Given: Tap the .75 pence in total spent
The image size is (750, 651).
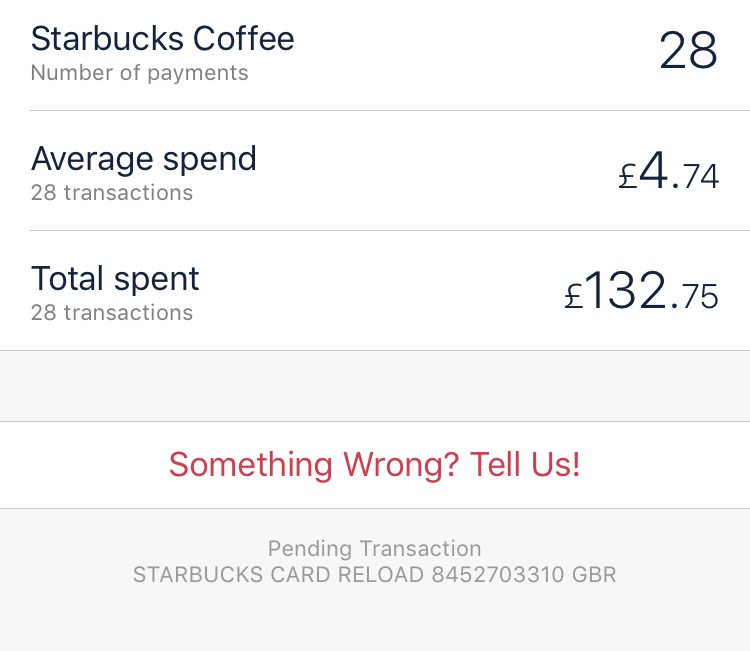Looking at the screenshot, I should [x=696, y=297].
